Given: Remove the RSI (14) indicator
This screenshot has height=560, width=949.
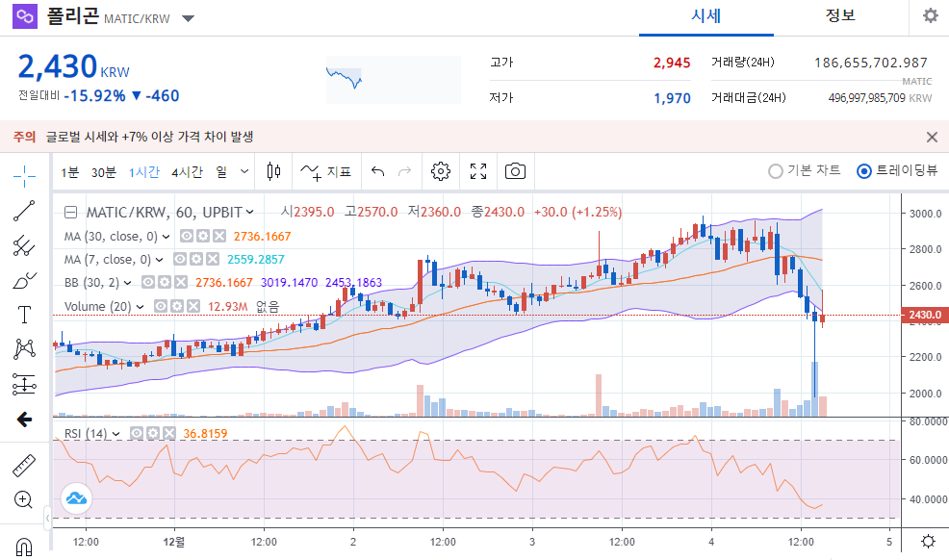Looking at the screenshot, I should point(168,433).
